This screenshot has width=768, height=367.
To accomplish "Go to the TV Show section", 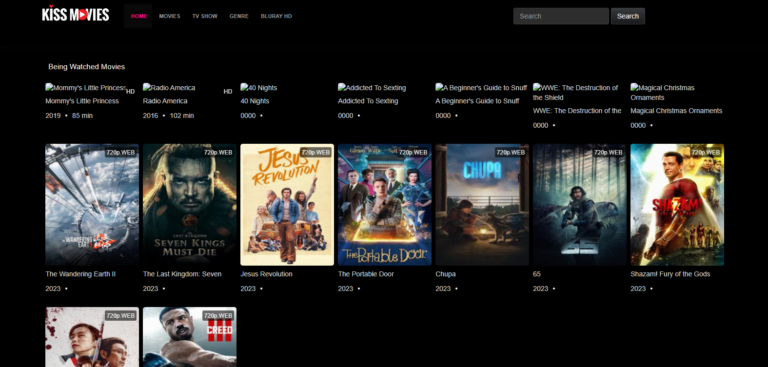I will 205,16.
